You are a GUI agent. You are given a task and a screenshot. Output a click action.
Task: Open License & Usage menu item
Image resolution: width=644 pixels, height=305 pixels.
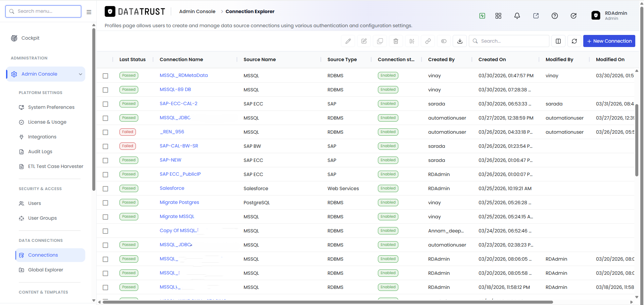tap(47, 122)
